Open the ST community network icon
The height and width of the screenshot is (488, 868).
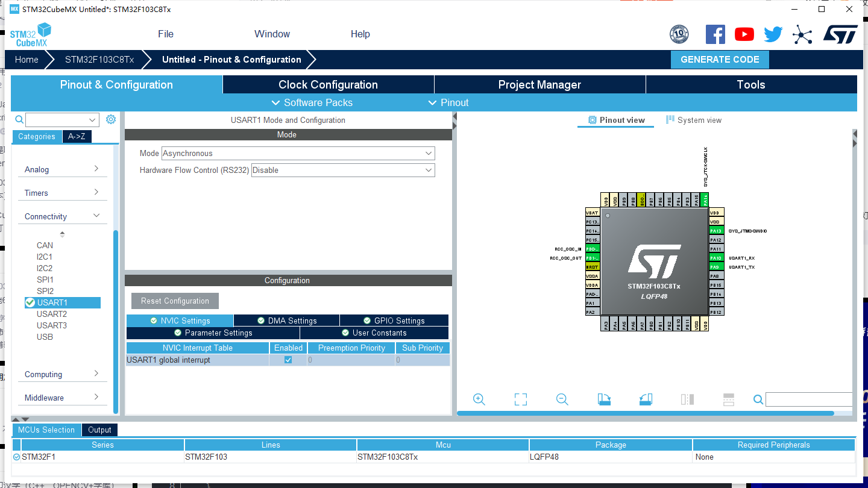(802, 34)
